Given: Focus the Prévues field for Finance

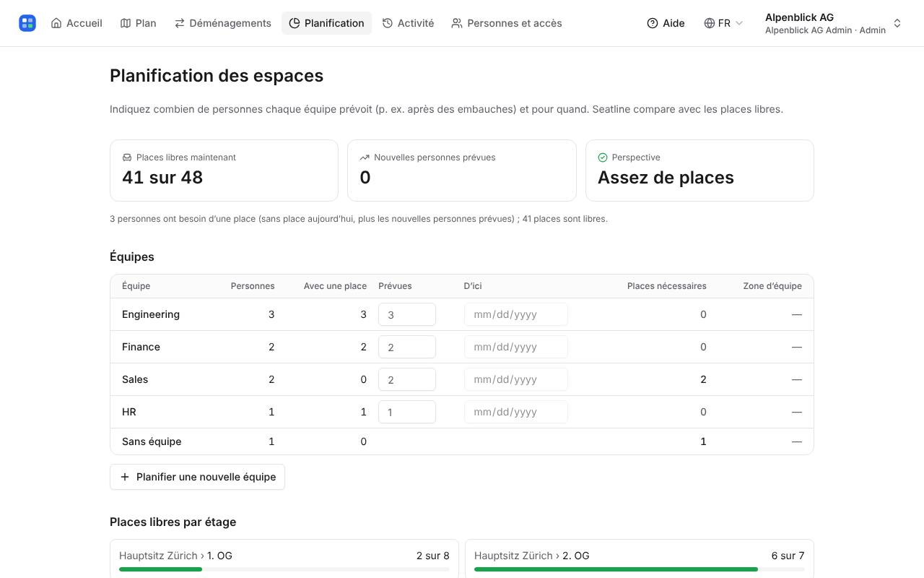Looking at the screenshot, I should (407, 347).
